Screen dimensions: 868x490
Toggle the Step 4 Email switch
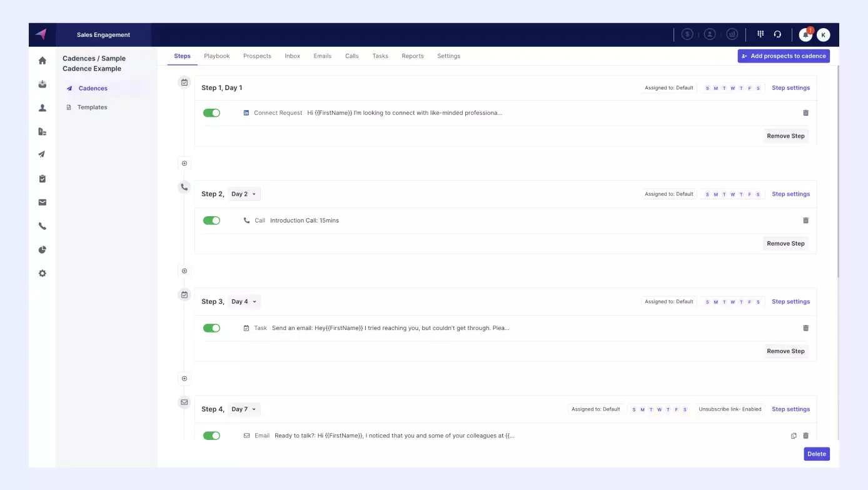pyautogui.click(x=211, y=435)
